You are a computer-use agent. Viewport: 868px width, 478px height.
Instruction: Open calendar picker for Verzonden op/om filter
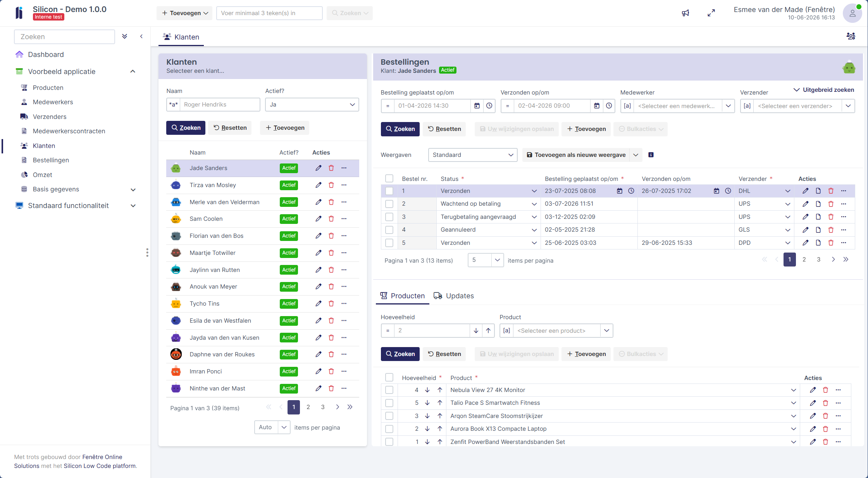pyautogui.click(x=597, y=106)
